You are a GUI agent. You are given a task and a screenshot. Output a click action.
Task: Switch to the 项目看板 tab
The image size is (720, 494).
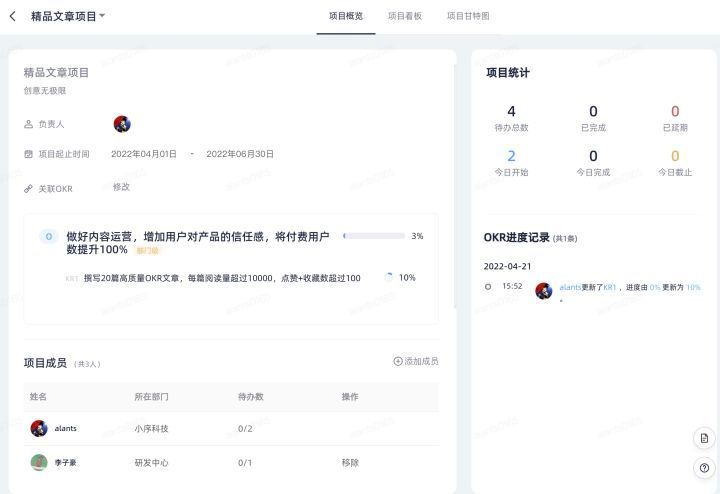pyautogui.click(x=405, y=16)
